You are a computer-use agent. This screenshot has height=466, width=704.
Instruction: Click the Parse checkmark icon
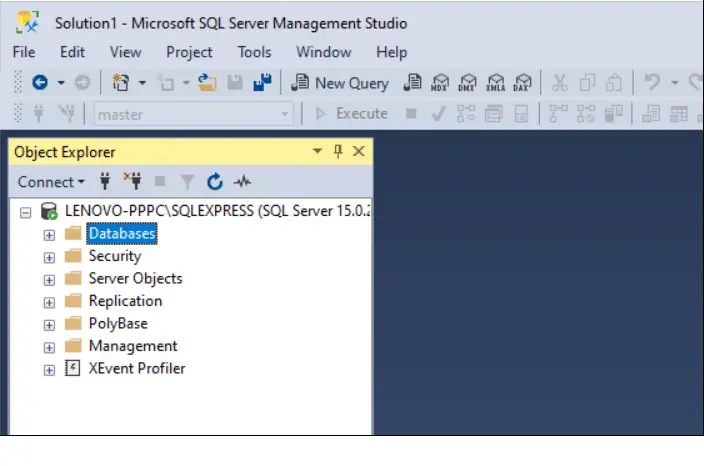(439, 114)
